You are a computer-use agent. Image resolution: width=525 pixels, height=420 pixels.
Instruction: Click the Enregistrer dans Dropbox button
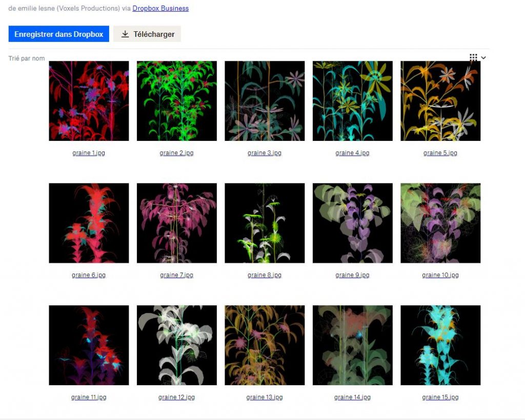(58, 34)
